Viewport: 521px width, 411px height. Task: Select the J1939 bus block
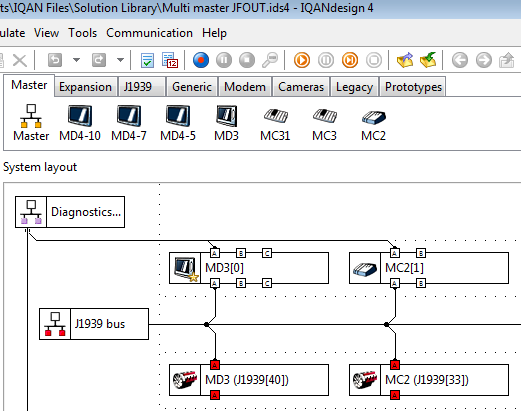[x=94, y=324]
